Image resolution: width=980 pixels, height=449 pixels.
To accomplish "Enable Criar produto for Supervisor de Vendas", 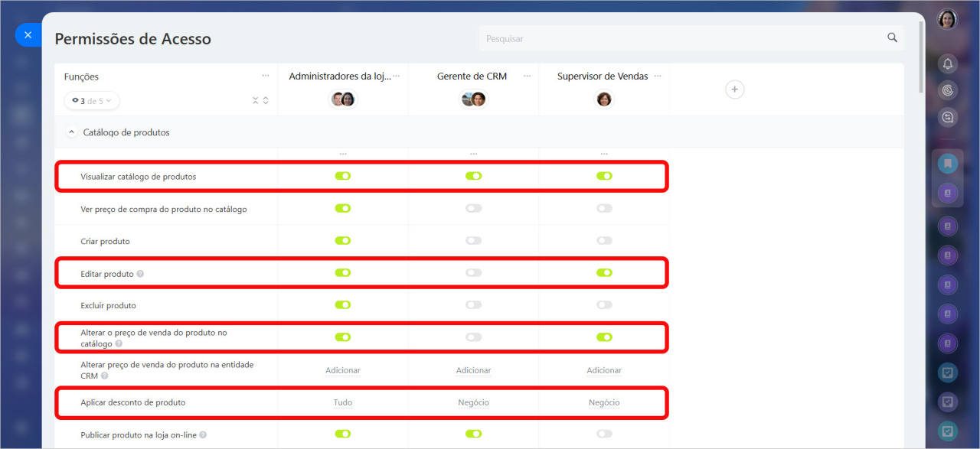I will tap(604, 240).
